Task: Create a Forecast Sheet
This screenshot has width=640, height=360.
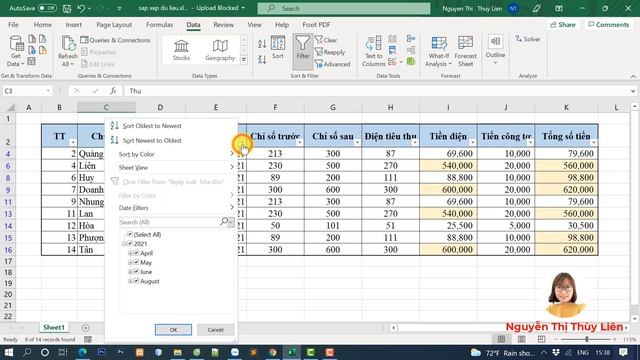Action: pos(465,51)
